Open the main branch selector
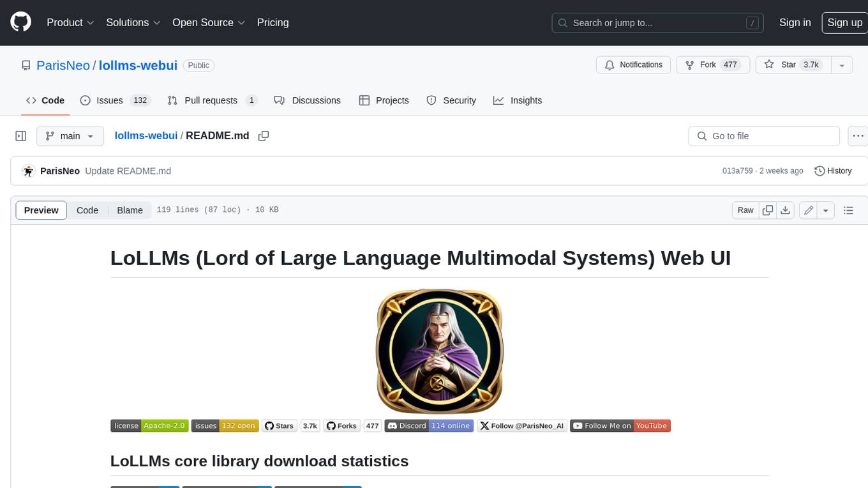 (x=70, y=136)
